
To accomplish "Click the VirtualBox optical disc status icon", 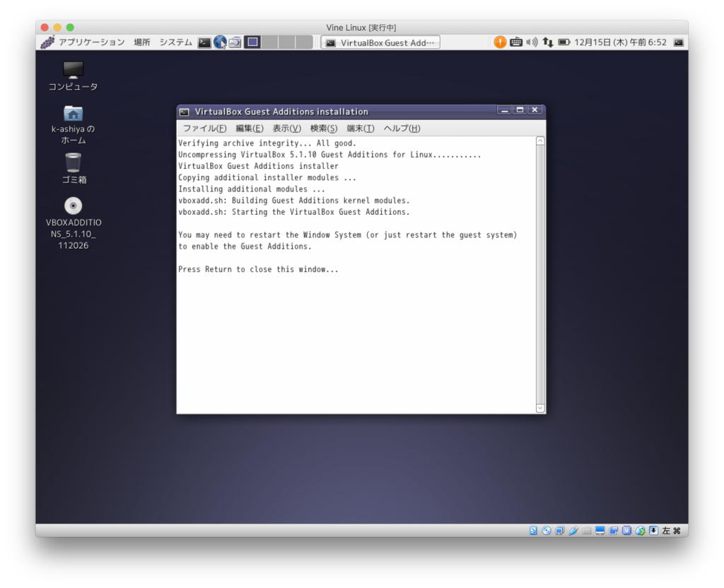I will coord(547,531).
